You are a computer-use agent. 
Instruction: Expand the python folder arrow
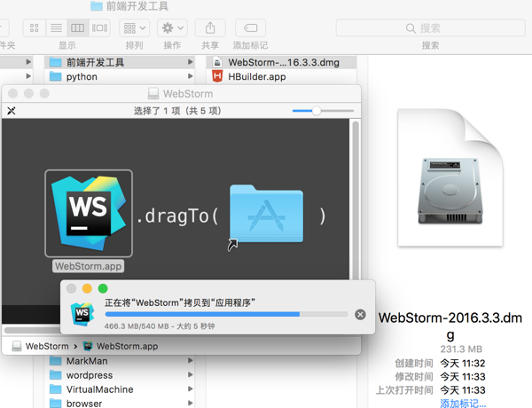pyautogui.click(x=191, y=76)
